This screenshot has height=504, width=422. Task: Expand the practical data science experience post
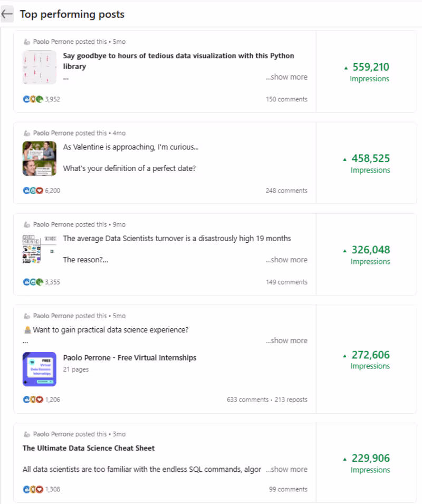tap(286, 340)
